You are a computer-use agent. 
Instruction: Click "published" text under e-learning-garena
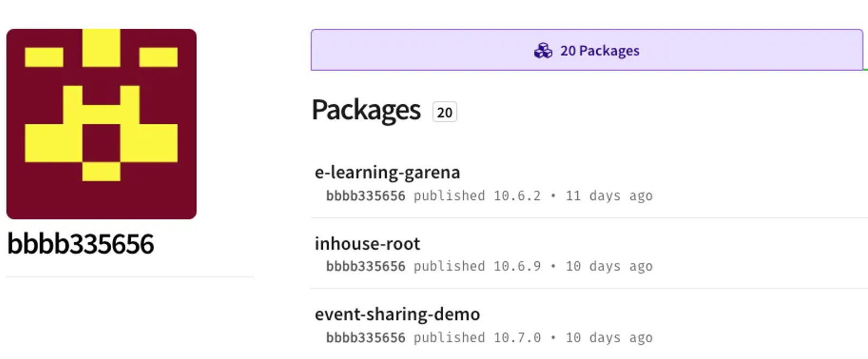pos(449,196)
